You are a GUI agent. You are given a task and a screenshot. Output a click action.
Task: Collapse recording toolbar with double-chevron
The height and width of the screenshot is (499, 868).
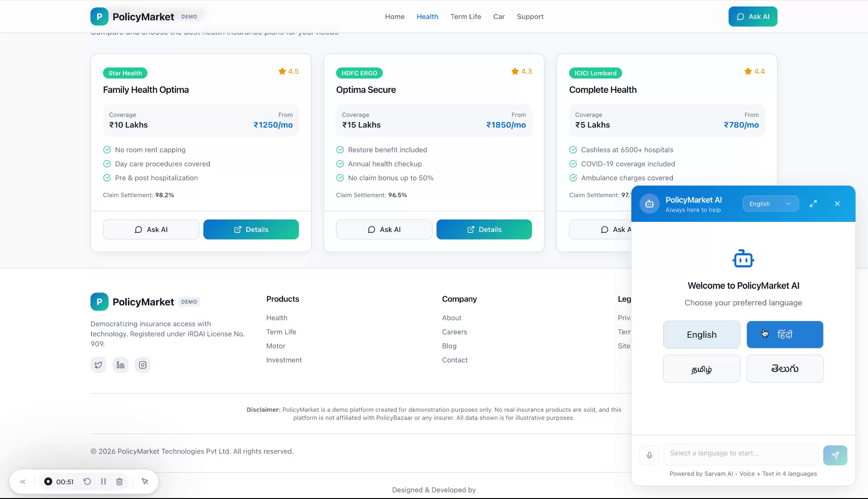[x=23, y=481]
